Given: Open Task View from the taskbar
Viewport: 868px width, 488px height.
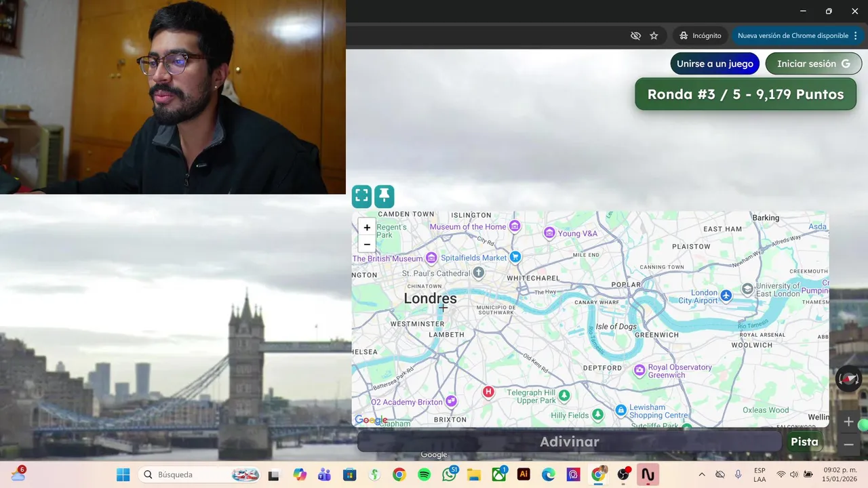Looking at the screenshot, I should pyautogui.click(x=274, y=475).
